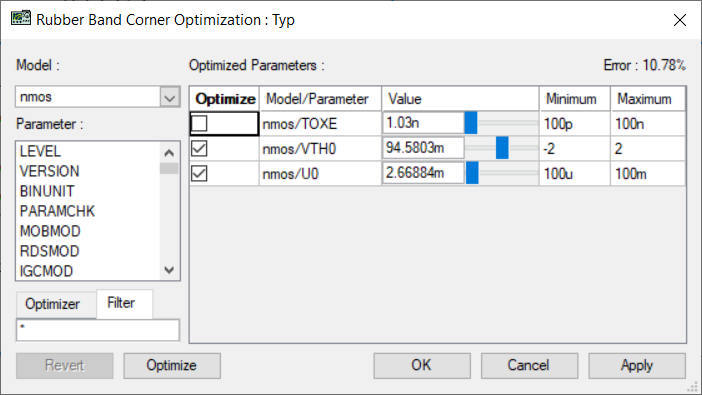
Task: Click the 100u minimum cell
Action: click(x=575, y=174)
